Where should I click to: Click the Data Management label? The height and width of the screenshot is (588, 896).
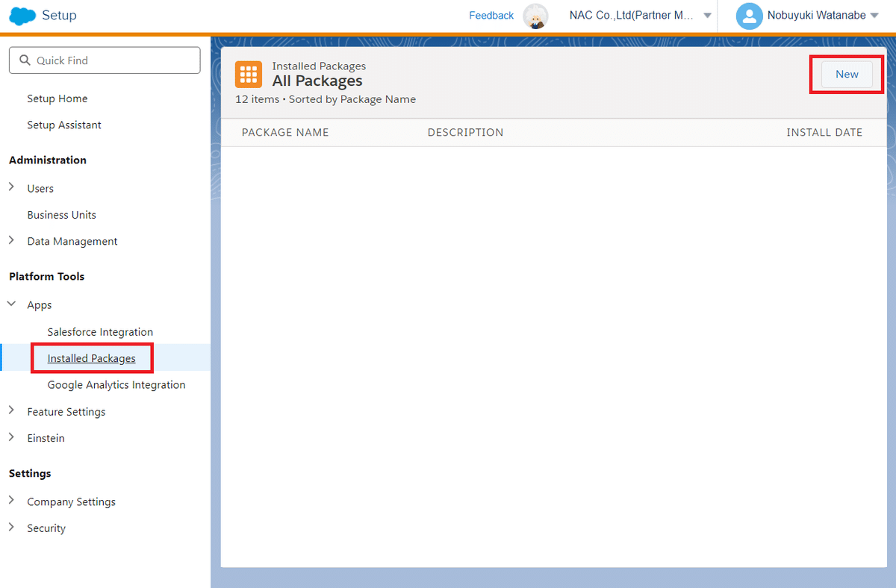pyautogui.click(x=72, y=242)
